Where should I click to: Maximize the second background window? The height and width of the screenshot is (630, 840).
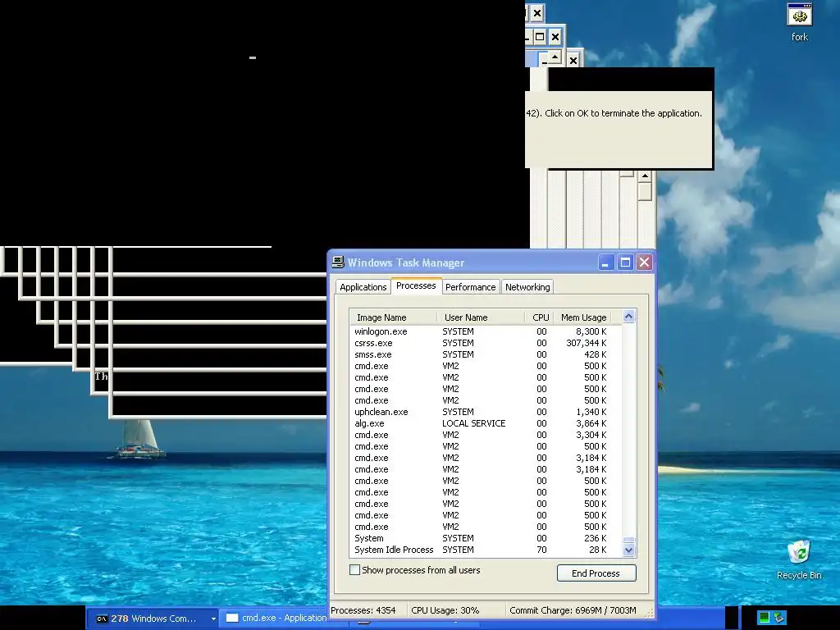tap(540, 37)
